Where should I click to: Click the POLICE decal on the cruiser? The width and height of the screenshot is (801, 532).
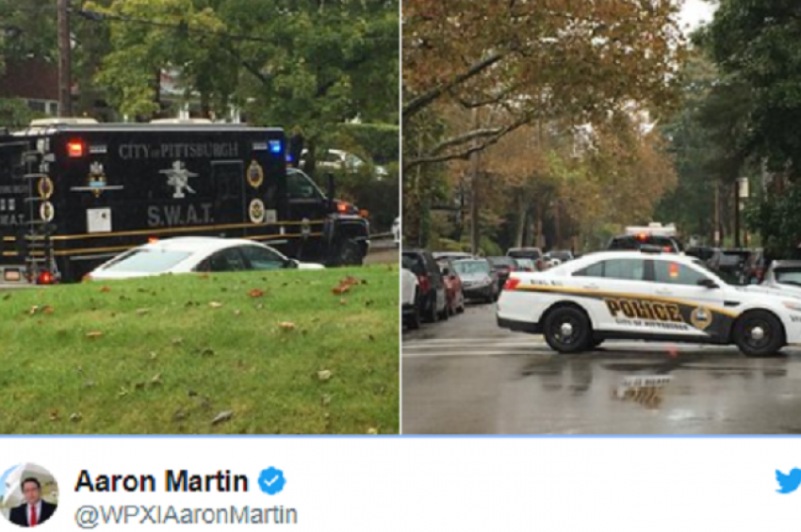coord(644,310)
